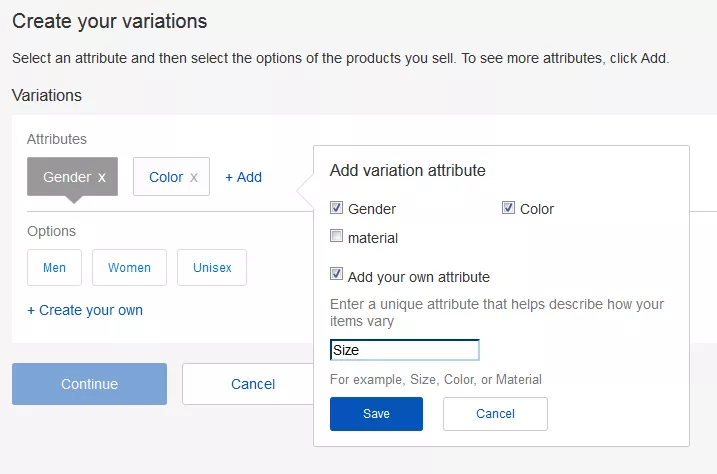The width and height of the screenshot is (717, 474).
Task: Save the new variation attribute
Action: click(376, 414)
